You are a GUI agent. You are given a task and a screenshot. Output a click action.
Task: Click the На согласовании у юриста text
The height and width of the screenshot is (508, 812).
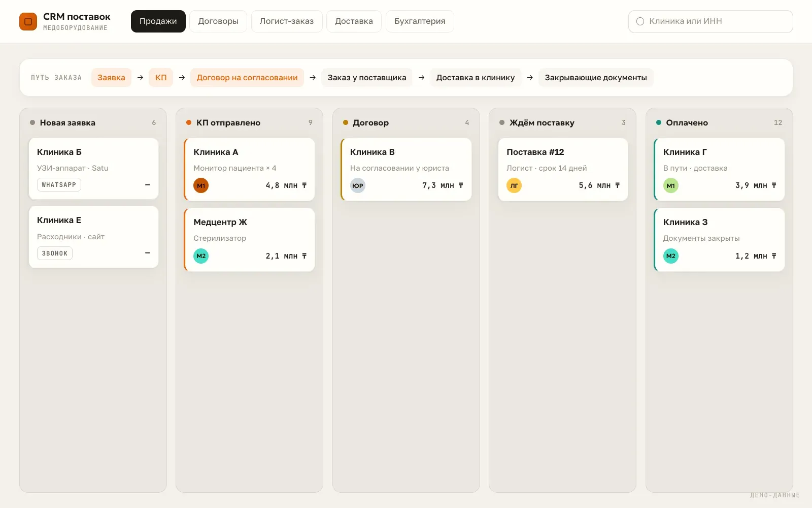(399, 168)
